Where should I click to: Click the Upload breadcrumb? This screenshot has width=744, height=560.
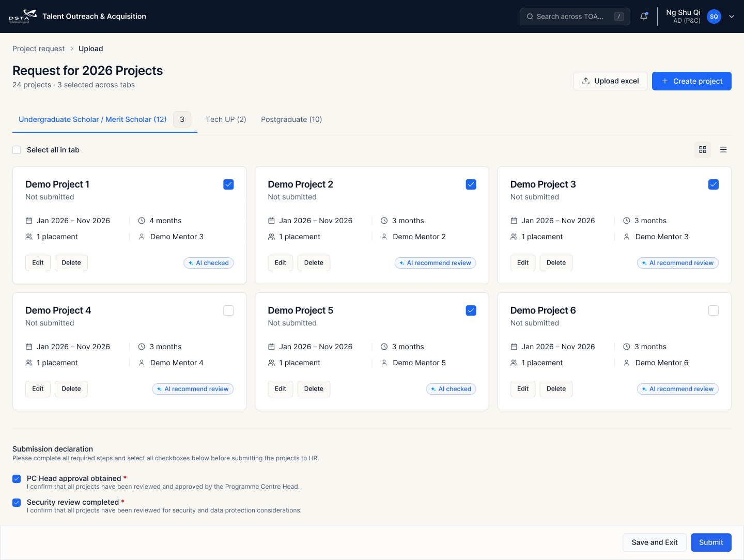click(91, 49)
